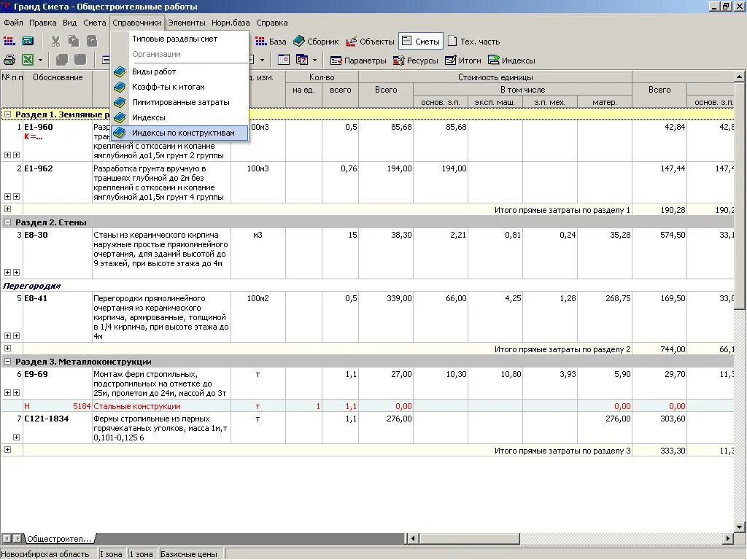Export to Excel via green icon
The width and height of the screenshot is (747, 560).
coord(28,61)
